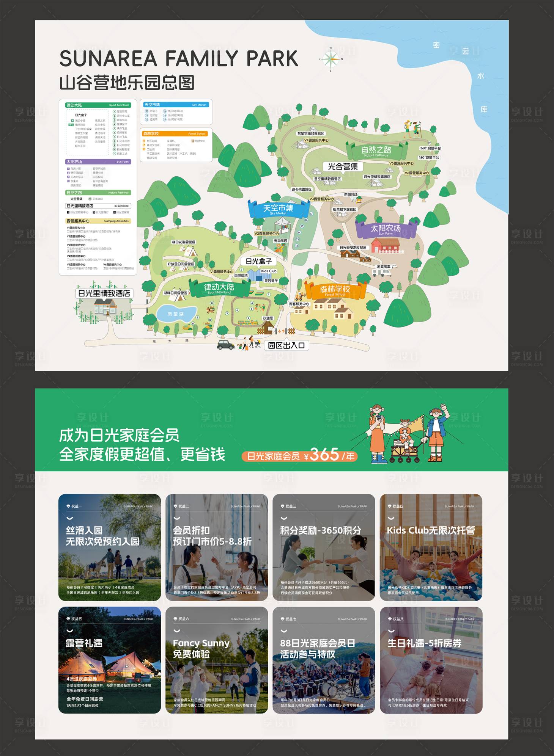Screen dimensions: 554x756
Task: Select the 森林学校 Forest School legend header
Action: pos(175,133)
